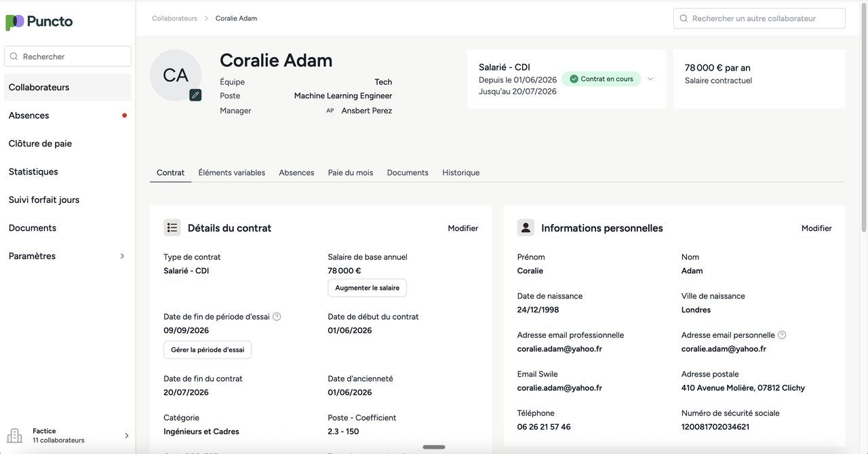The image size is (868, 454).
Task: Go back to Collaborateurs breadcrumb
Action: 174,18
